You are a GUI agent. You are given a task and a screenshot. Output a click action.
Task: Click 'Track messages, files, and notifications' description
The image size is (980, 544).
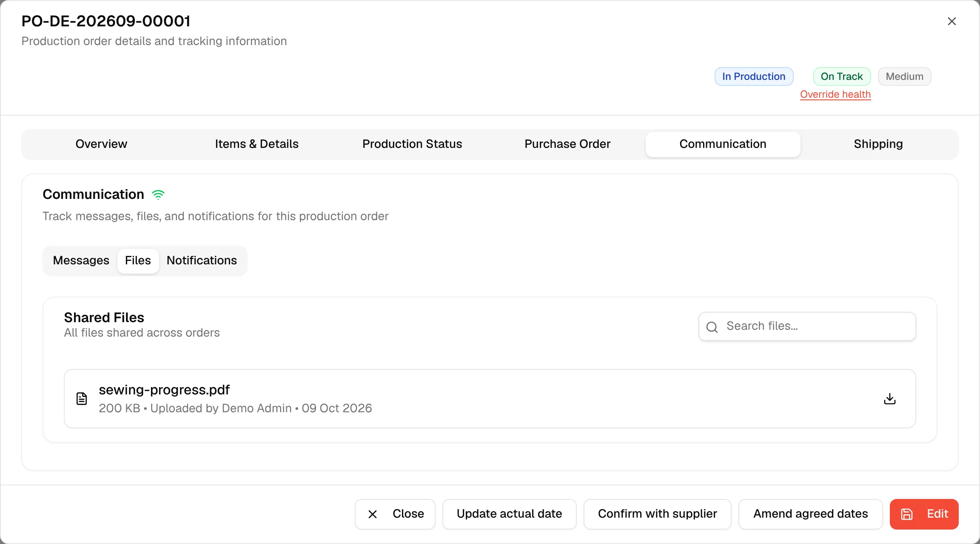pyautogui.click(x=215, y=216)
